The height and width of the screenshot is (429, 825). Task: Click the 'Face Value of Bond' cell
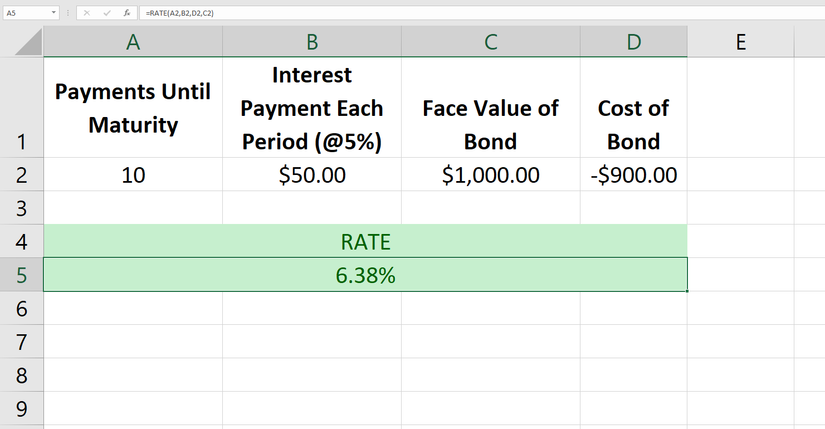[491, 107]
